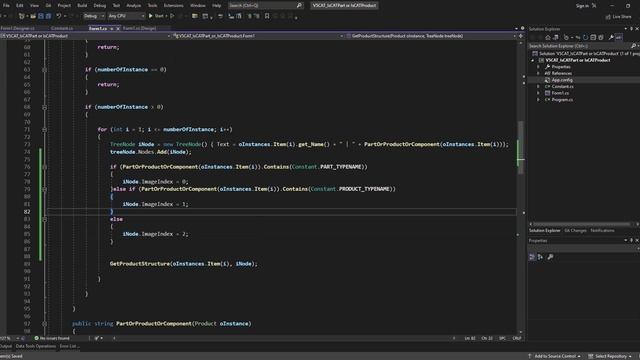Expand the Properties node in Solution Explorer

pyautogui.click(x=538, y=67)
